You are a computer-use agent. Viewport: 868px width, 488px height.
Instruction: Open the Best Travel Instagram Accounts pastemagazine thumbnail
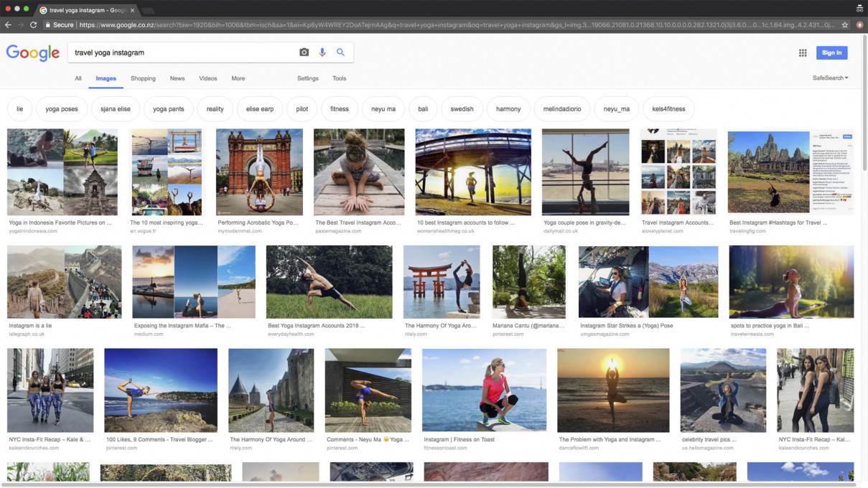pos(359,172)
